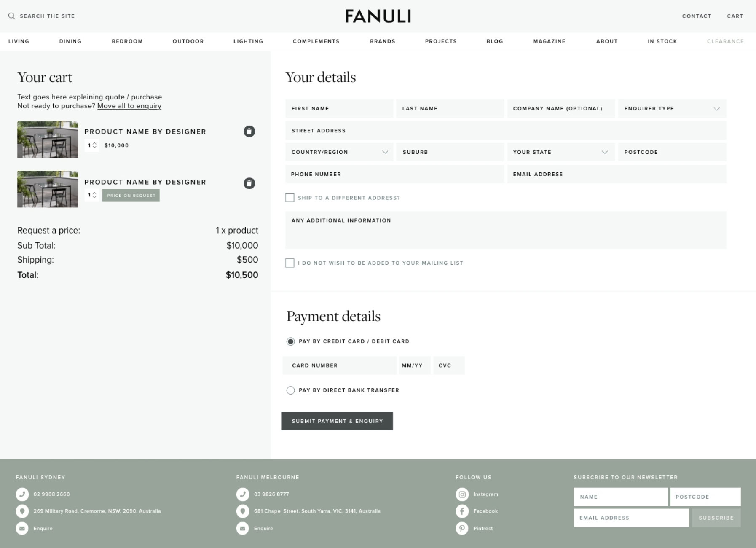Click the Subscribe button
Screen dimensions: 756x548
716,518
